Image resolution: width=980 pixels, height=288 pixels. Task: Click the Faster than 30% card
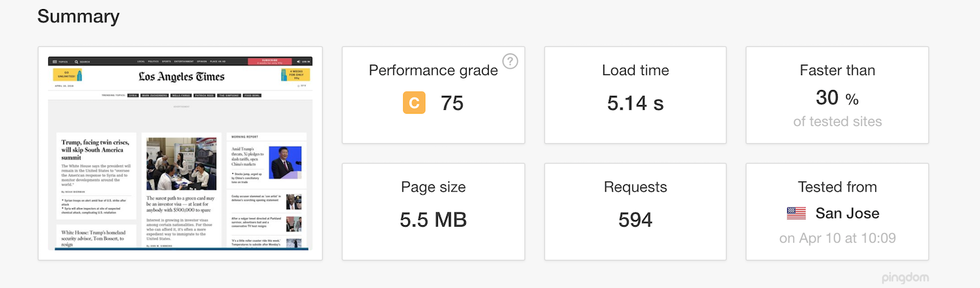pos(837,95)
